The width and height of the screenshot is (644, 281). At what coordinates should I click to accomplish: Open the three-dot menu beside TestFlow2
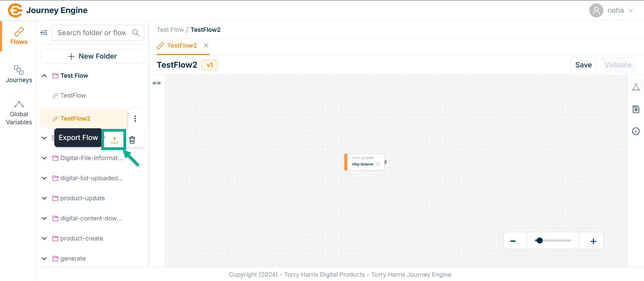click(135, 119)
